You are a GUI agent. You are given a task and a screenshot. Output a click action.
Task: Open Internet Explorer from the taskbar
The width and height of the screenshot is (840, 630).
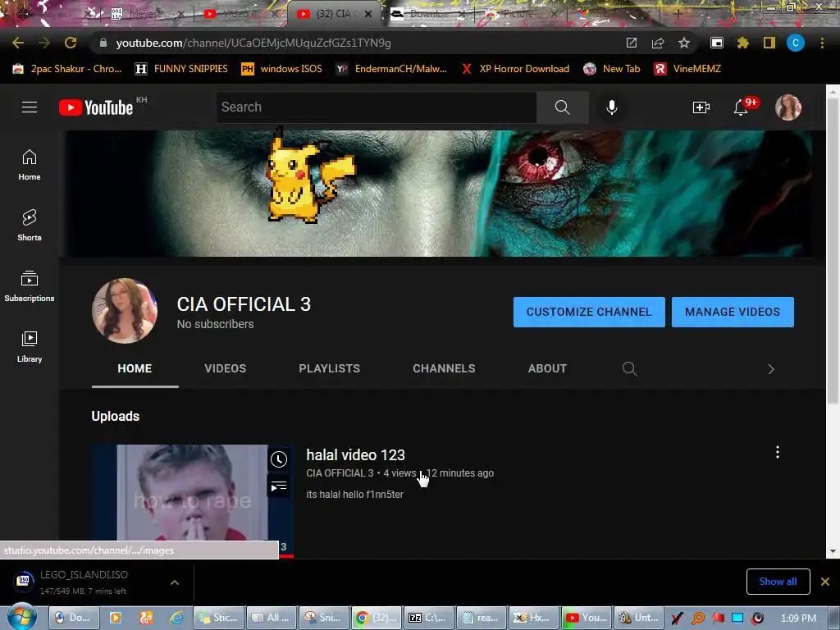(176, 618)
